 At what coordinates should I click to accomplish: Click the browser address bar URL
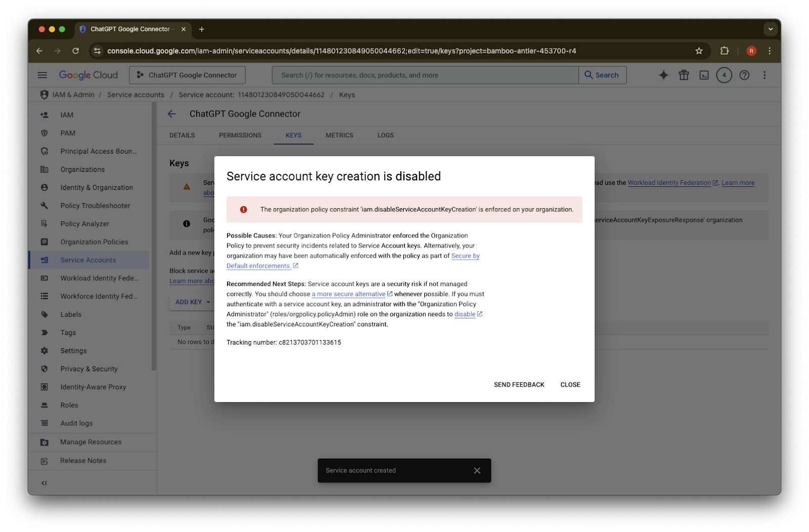point(342,51)
